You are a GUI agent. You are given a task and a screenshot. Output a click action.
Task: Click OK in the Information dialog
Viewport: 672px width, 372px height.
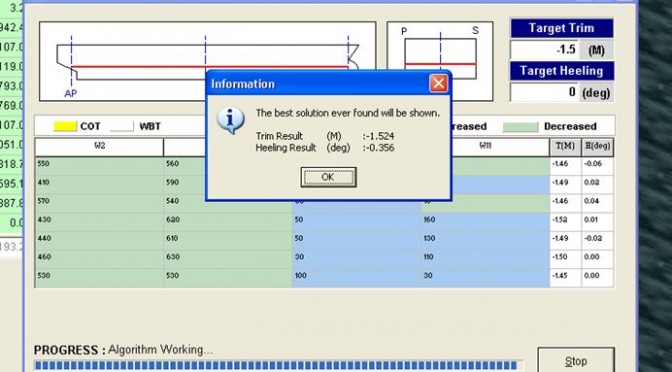point(328,177)
